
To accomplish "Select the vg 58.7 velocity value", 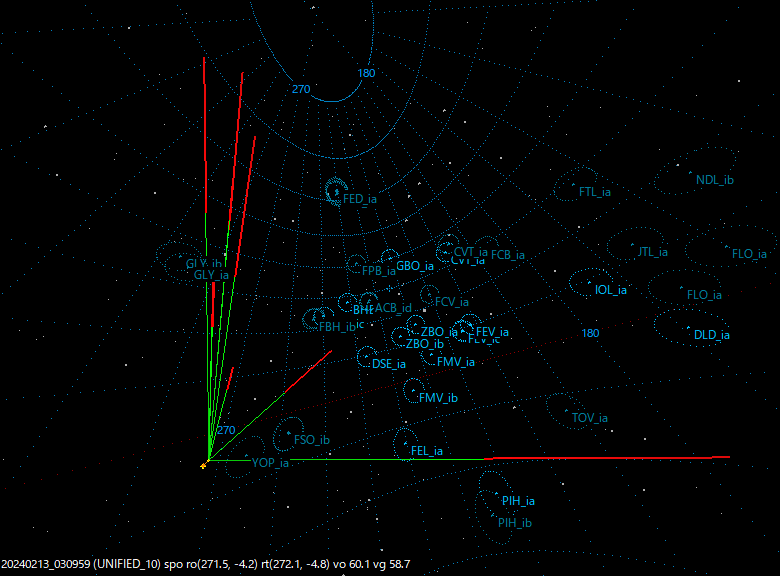I will (x=392, y=564).
